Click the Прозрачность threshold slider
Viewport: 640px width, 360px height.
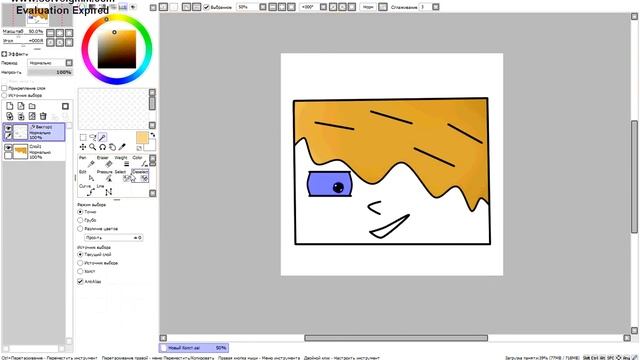(x=113, y=238)
